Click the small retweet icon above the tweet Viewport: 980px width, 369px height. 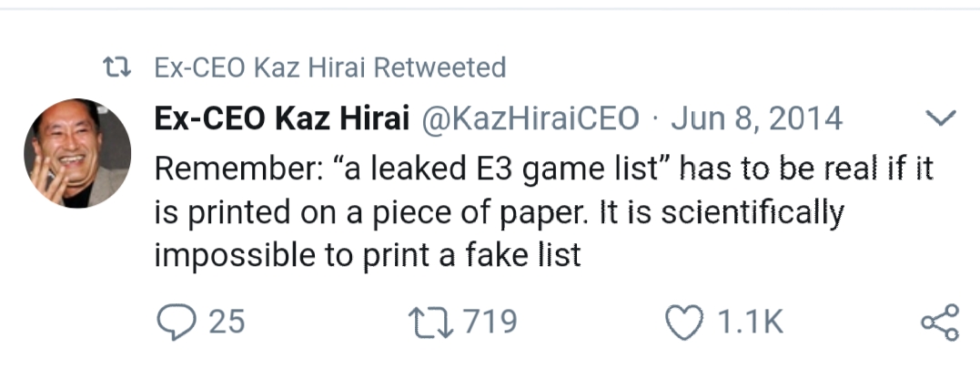pos(117,68)
